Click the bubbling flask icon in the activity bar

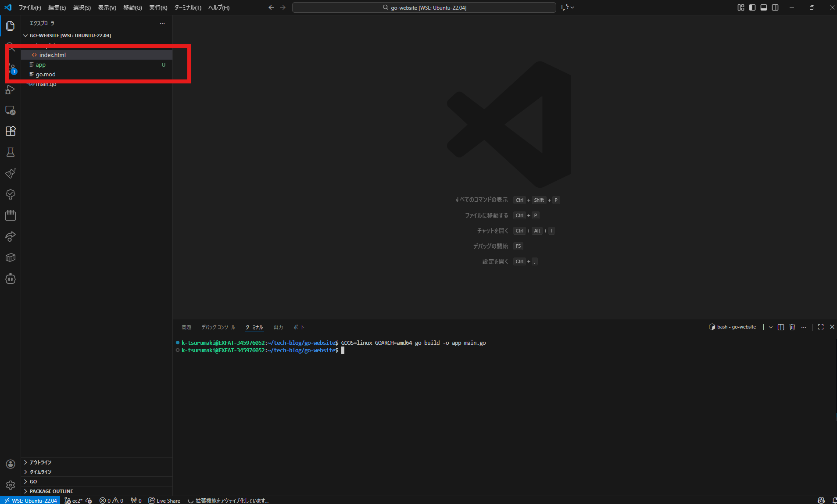[x=11, y=173]
